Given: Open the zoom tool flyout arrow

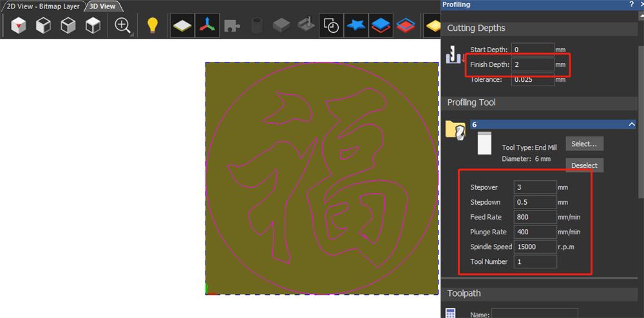Looking at the screenshot, I should (x=131, y=34).
